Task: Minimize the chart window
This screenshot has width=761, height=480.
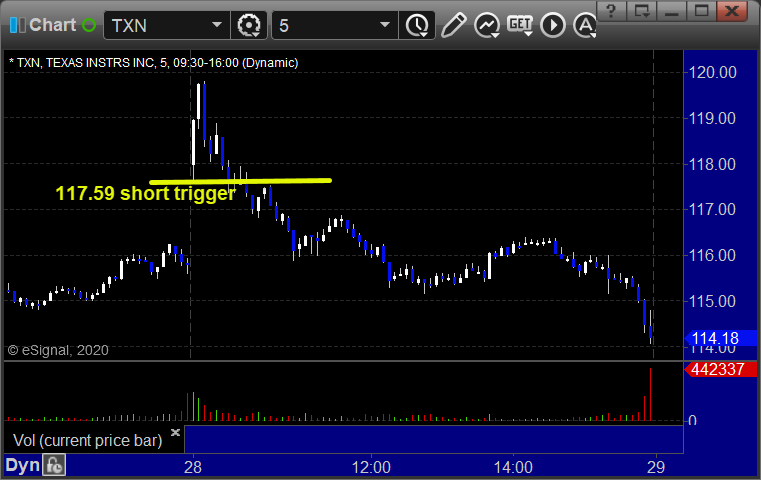Action: [x=672, y=11]
